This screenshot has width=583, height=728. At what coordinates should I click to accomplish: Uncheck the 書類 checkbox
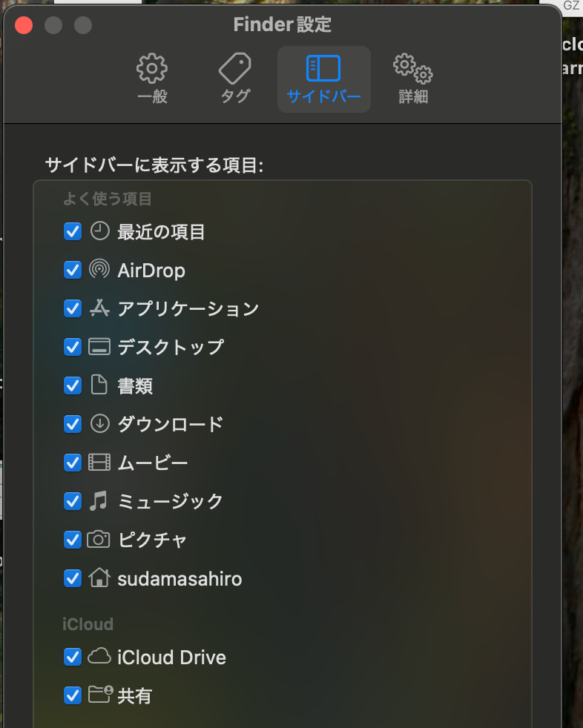click(x=73, y=385)
